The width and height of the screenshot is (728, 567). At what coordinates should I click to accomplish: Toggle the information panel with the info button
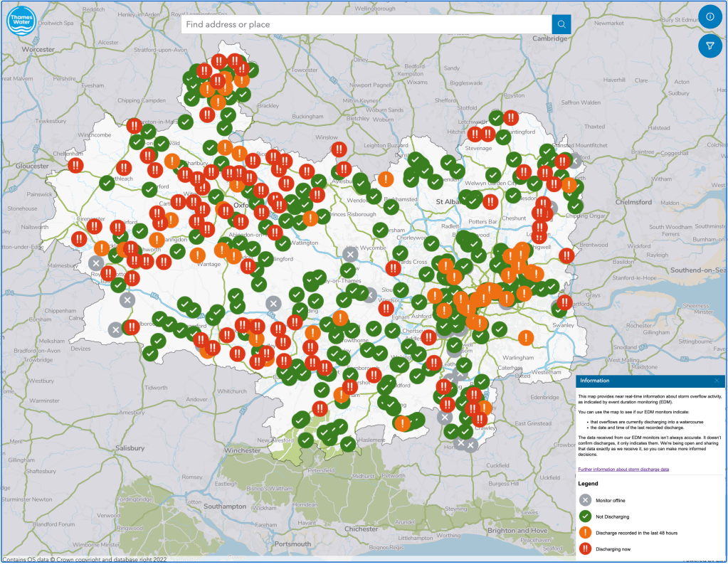click(709, 16)
